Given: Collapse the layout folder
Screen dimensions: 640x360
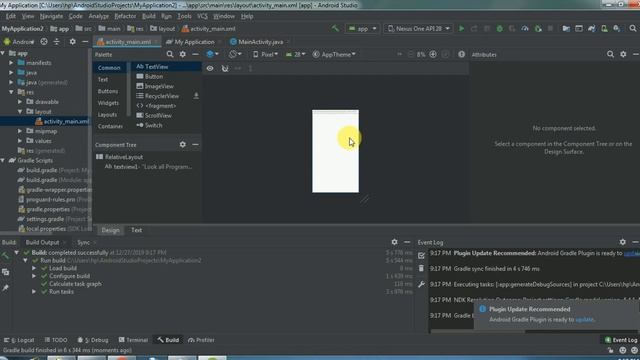Looking at the screenshot, I should click(x=20, y=111).
